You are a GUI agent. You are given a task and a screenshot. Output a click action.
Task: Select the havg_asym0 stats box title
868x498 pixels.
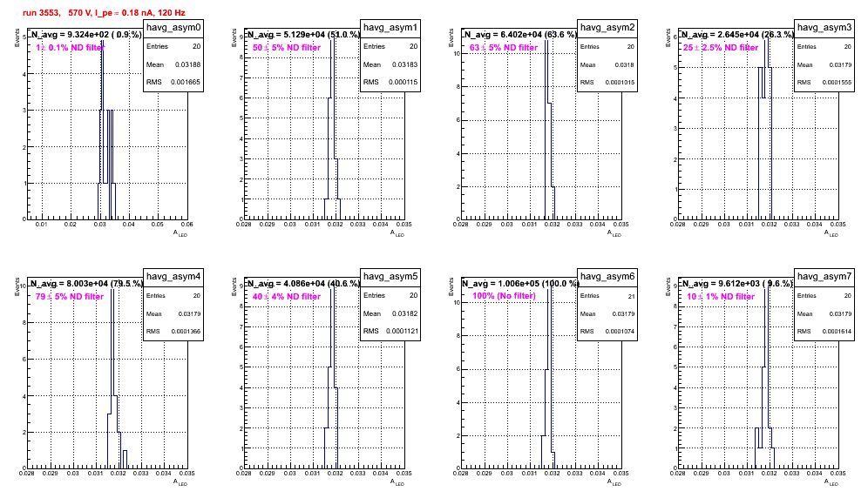click(x=173, y=27)
